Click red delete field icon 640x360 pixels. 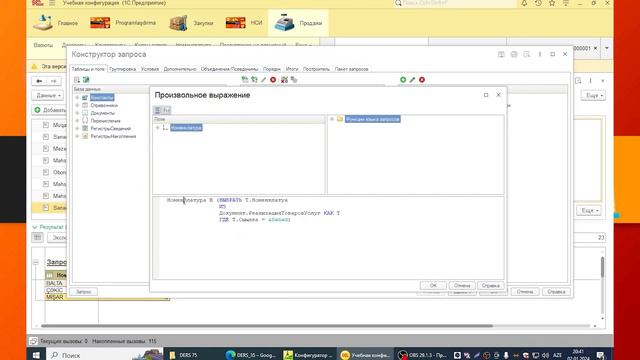point(422,80)
